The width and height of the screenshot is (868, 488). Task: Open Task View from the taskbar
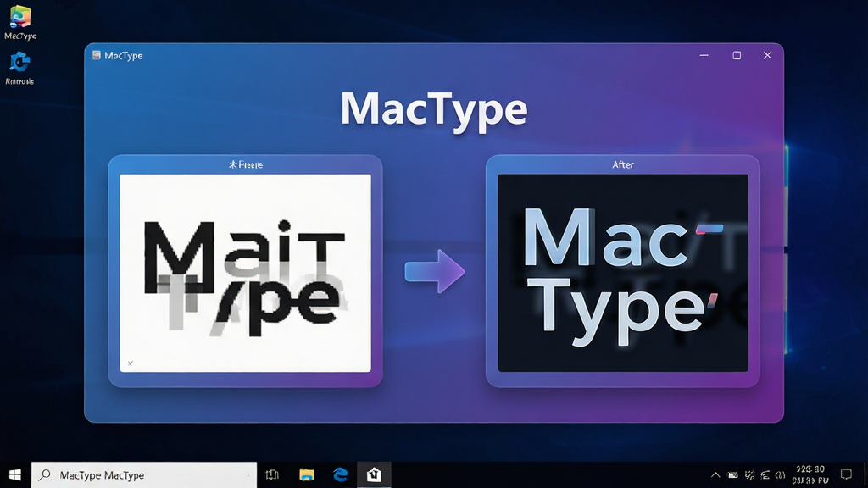(272, 474)
